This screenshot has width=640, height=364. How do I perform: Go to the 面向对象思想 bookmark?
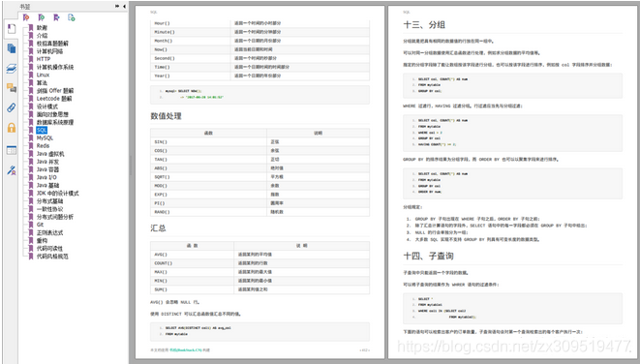coord(52,114)
